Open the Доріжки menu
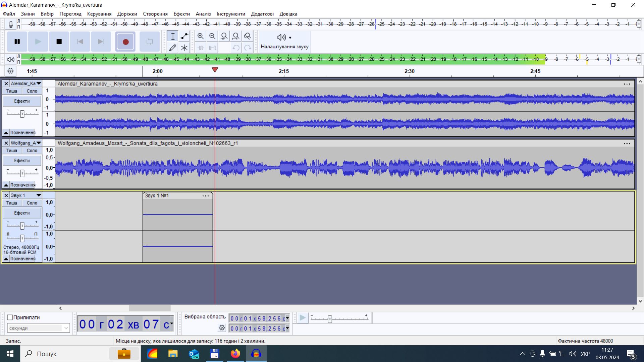The height and width of the screenshot is (362, 644). coord(127,14)
